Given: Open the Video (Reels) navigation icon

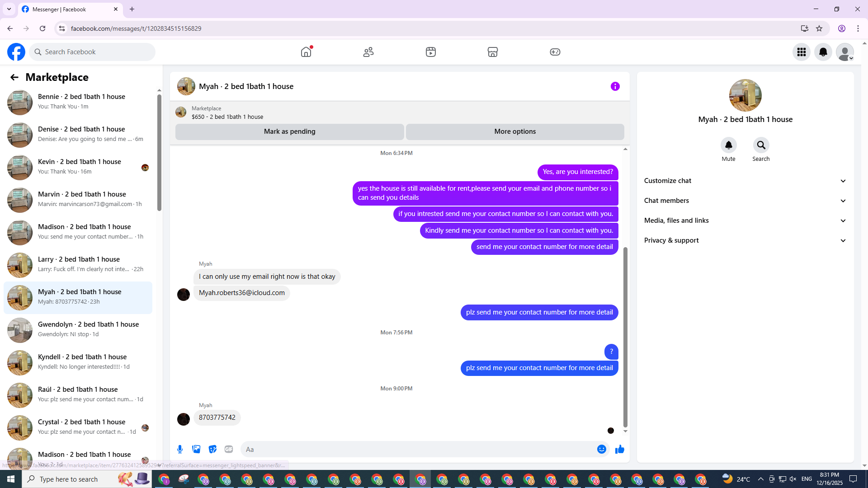Looking at the screenshot, I should [431, 52].
